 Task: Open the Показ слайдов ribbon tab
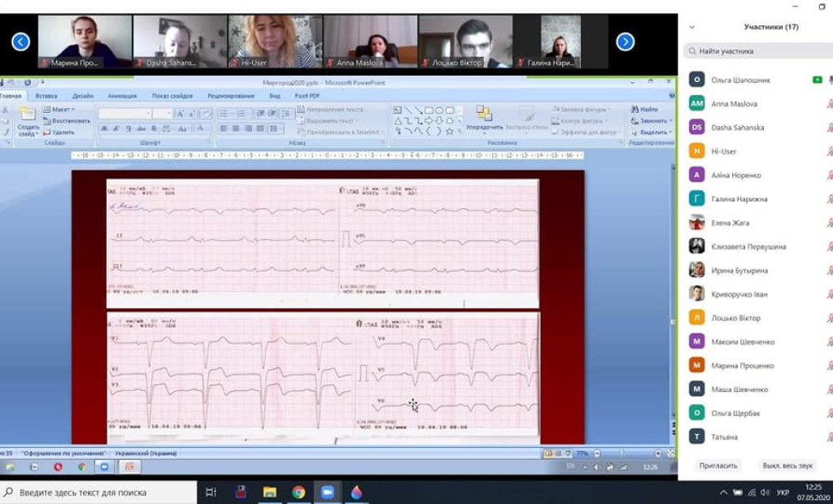[172, 95]
